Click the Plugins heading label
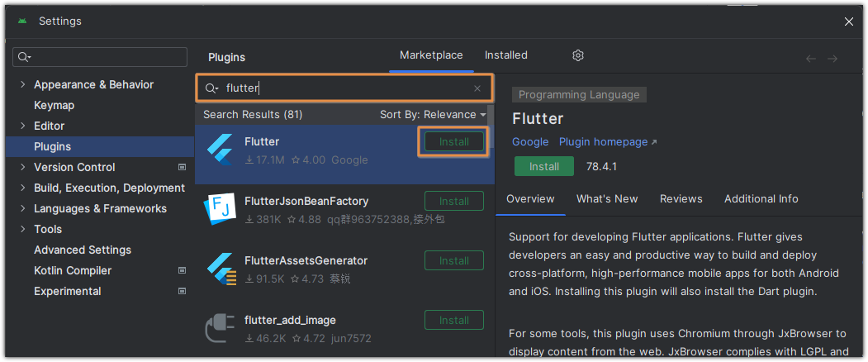Image resolution: width=868 pixels, height=362 pixels. pos(226,58)
